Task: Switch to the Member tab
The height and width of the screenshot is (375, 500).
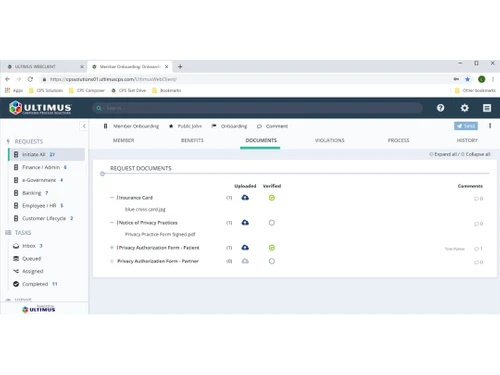Action: pyautogui.click(x=123, y=140)
